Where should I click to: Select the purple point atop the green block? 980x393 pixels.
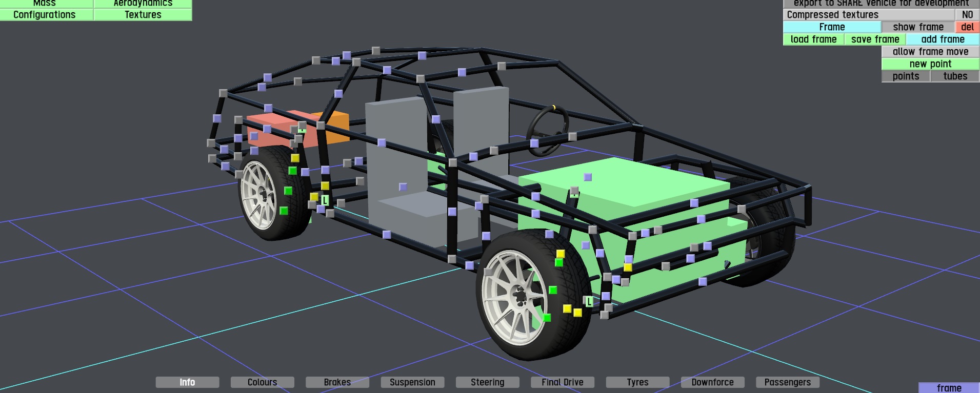pos(588,177)
